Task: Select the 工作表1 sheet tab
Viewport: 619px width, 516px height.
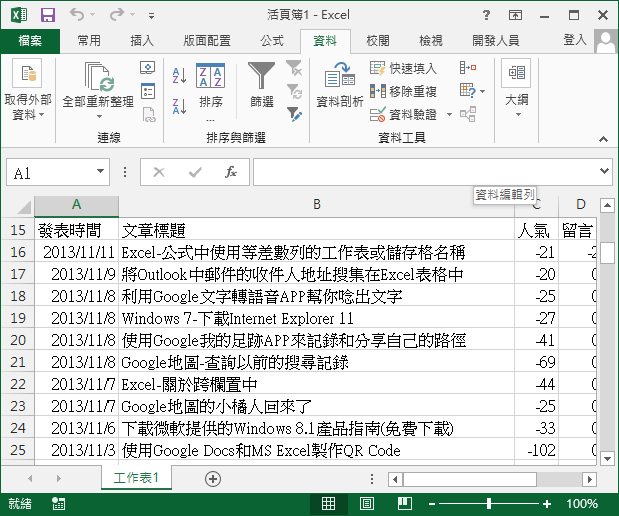Action: pyautogui.click(x=136, y=478)
